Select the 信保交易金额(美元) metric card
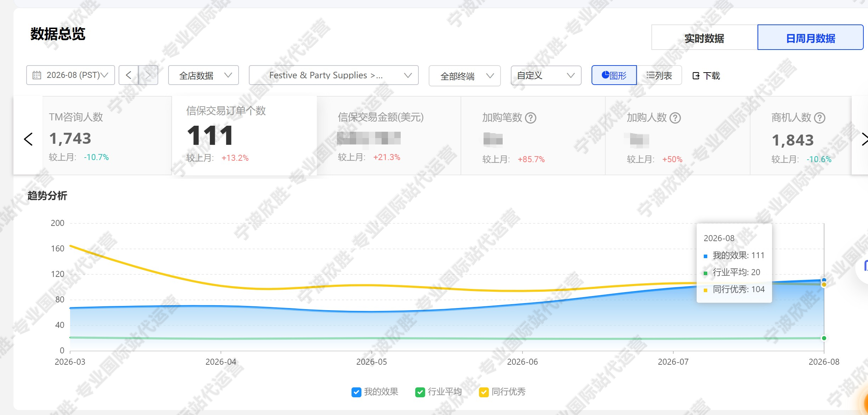Screen dimensions: 868x415 tap(389, 136)
